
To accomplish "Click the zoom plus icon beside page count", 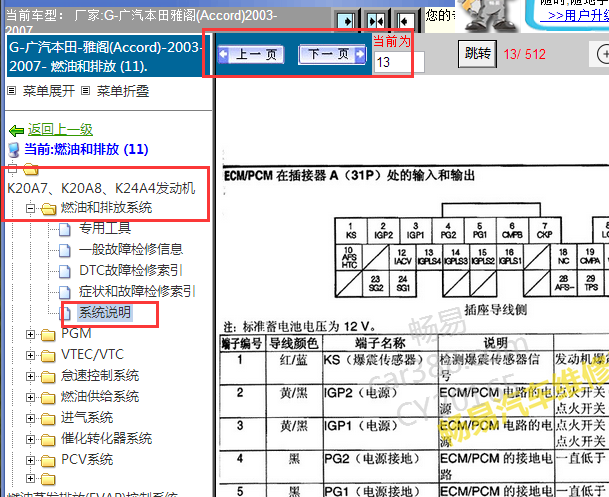I will pos(603,54).
